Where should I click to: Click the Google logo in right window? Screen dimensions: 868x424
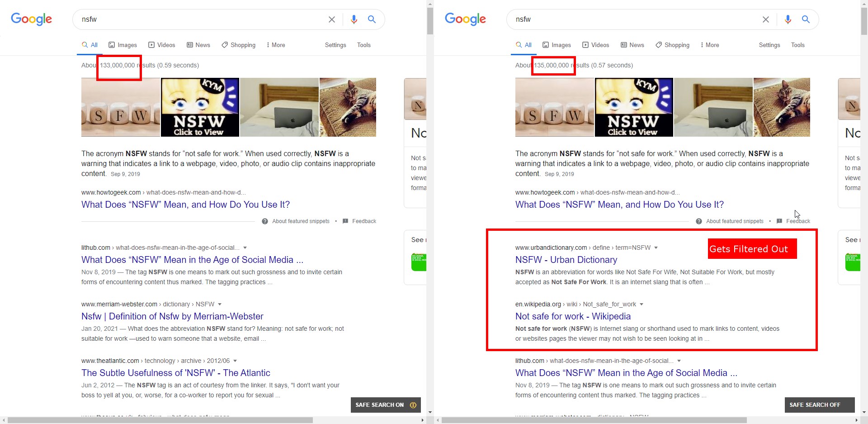(x=465, y=19)
